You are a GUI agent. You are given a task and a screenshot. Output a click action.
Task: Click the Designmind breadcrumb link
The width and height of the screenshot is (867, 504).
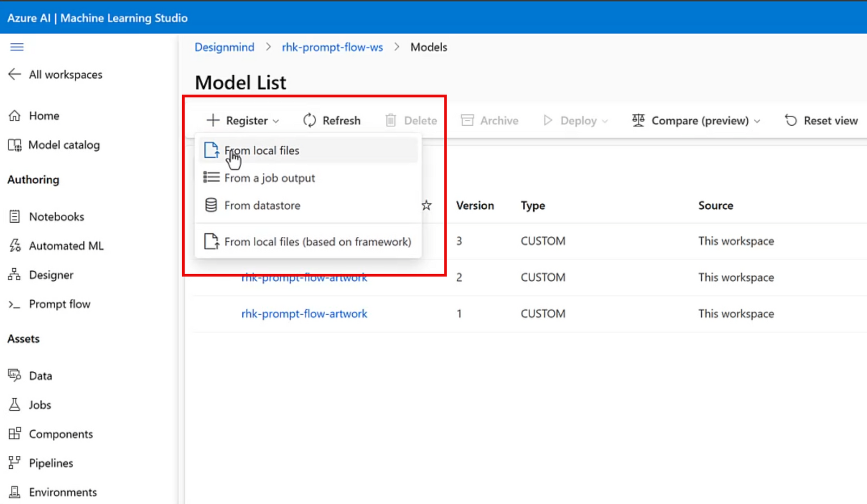pos(224,47)
